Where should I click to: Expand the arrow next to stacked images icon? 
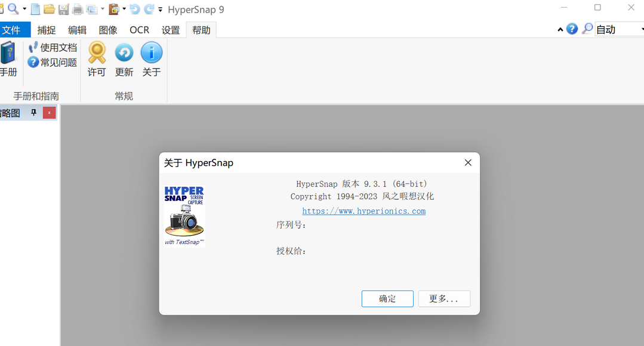(x=102, y=9)
